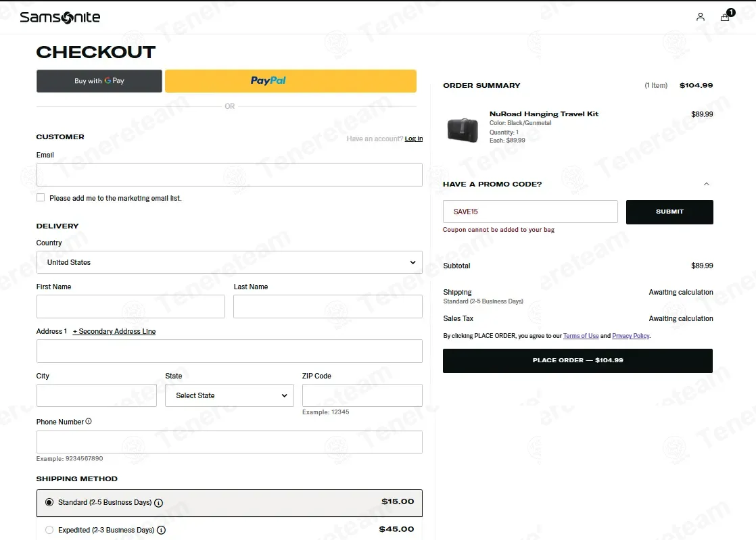Viewport: 756px width, 540px height.
Task: Focus the Email input field
Action: (x=229, y=175)
